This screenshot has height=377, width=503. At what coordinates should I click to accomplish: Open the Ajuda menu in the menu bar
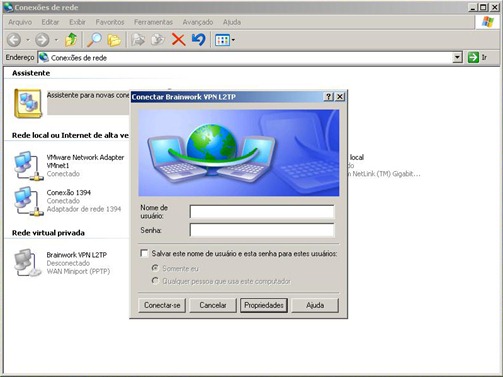point(232,22)
